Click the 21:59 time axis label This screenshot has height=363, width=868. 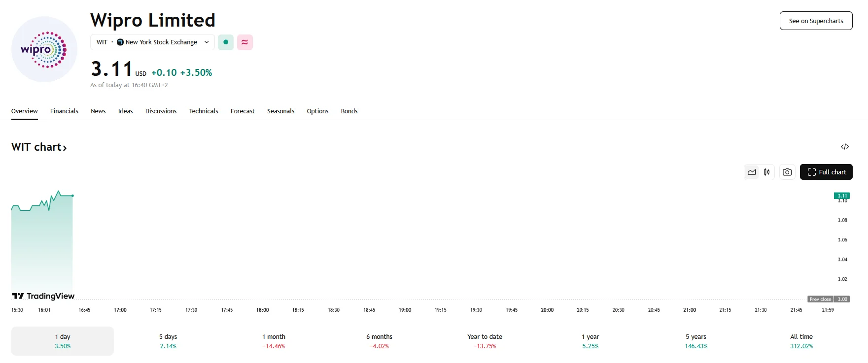pos(828,310)
